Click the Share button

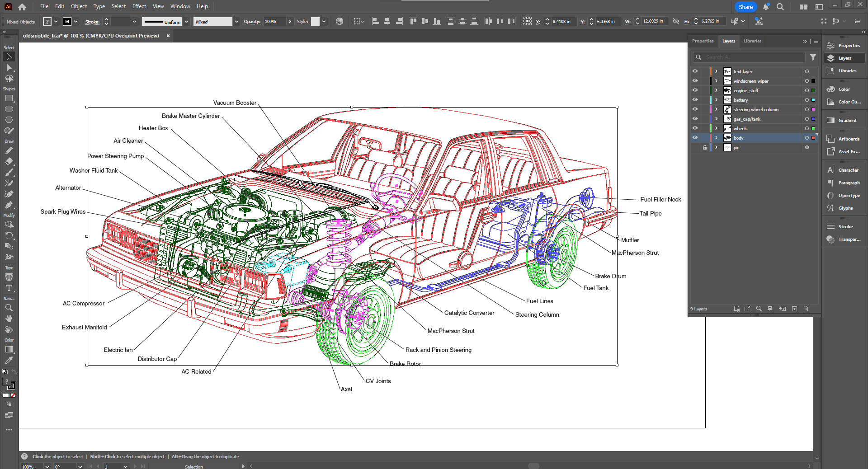click(745, 7)
